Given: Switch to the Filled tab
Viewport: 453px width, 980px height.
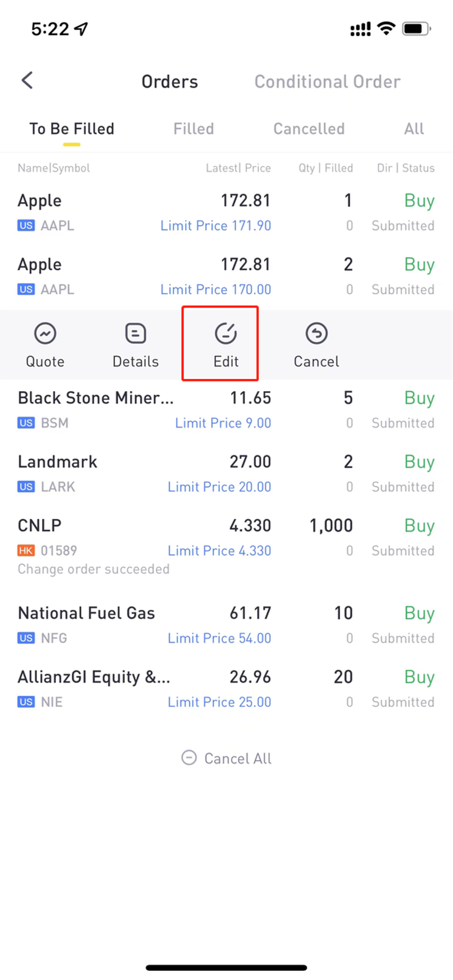Looking at the screenshot, I should point(194,129).
